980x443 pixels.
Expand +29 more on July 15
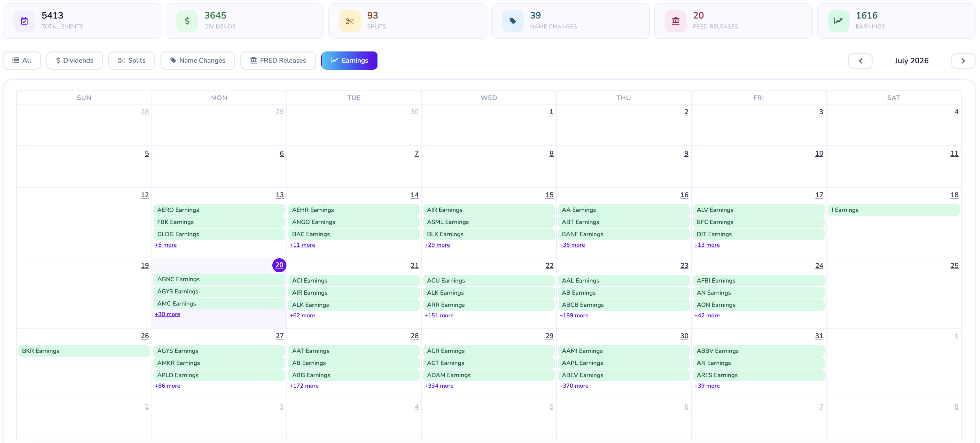tap(437, 245)
